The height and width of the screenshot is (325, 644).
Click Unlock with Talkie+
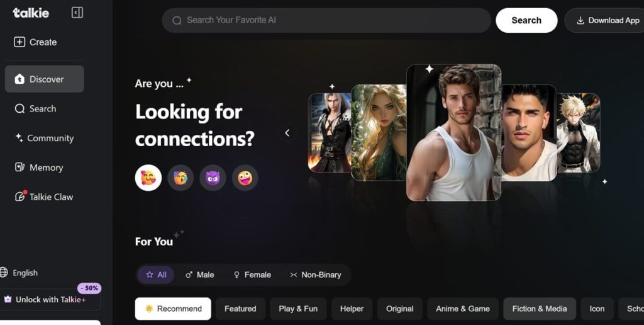pyautogui.click(x=50, y=300)
